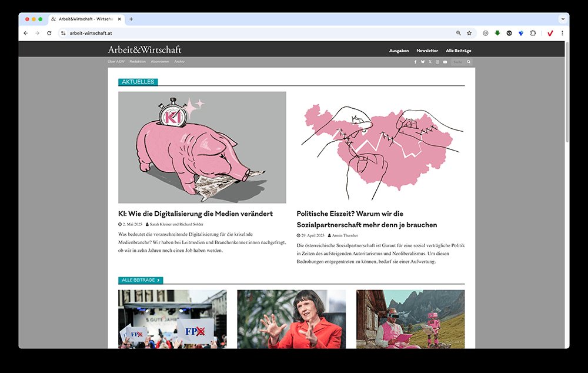588x373 pixels.
Task: Click the search input field
Action: [x=457, y=62]
